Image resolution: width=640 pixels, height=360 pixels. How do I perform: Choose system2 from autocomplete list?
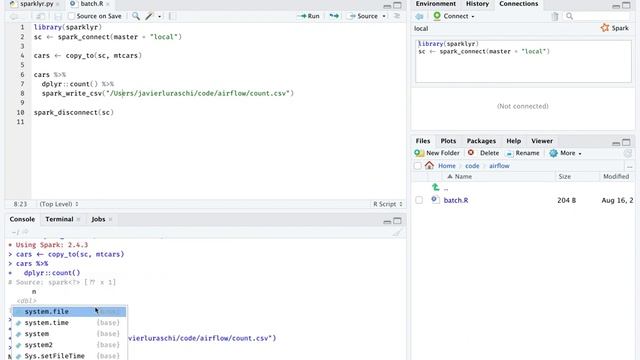click(69, 345)
